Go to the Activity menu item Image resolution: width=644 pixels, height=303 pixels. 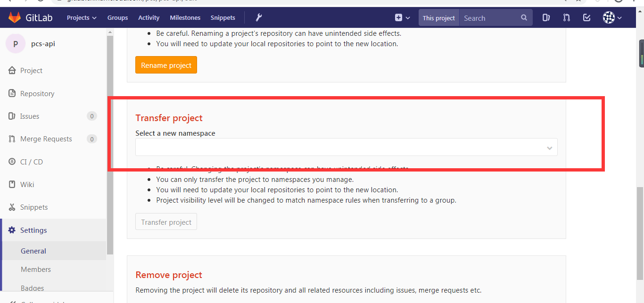[x=149, y=17]
